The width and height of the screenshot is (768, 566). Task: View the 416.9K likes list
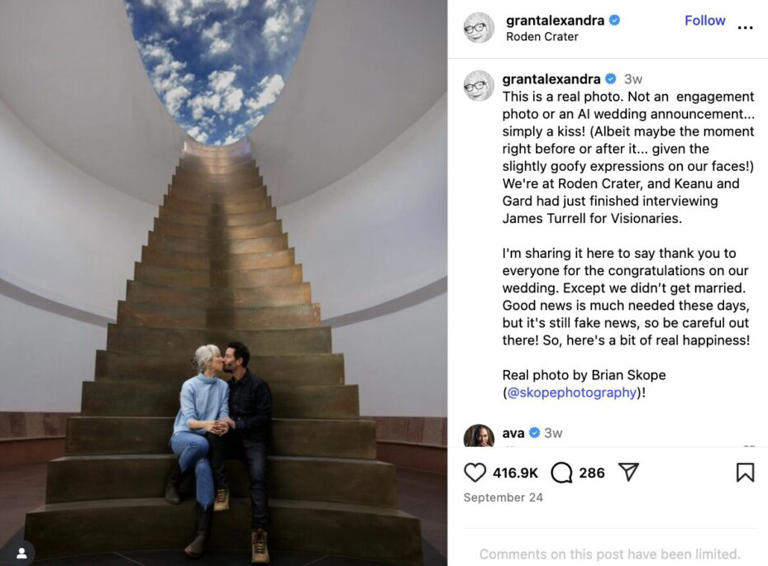pos(515,473)
